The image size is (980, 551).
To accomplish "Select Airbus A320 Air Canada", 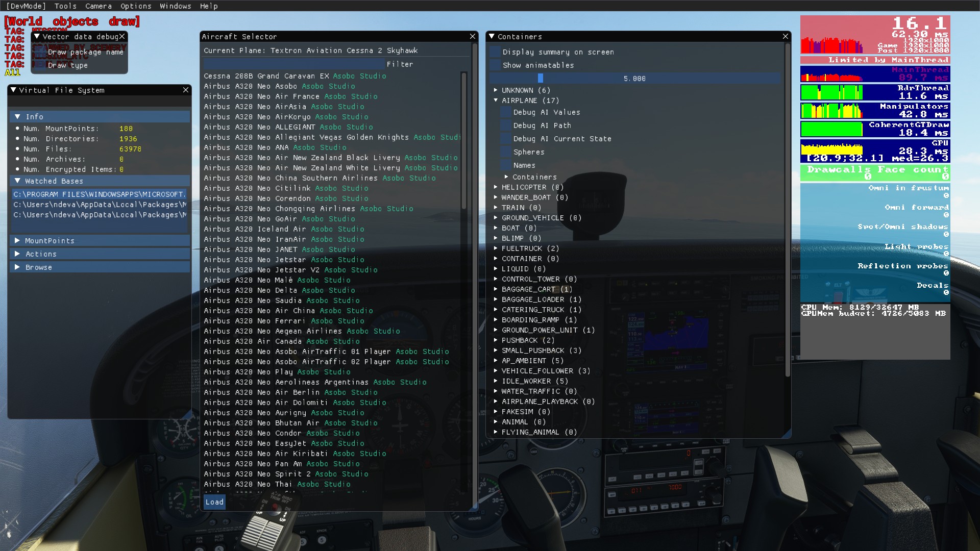I will tap(282, 341).
